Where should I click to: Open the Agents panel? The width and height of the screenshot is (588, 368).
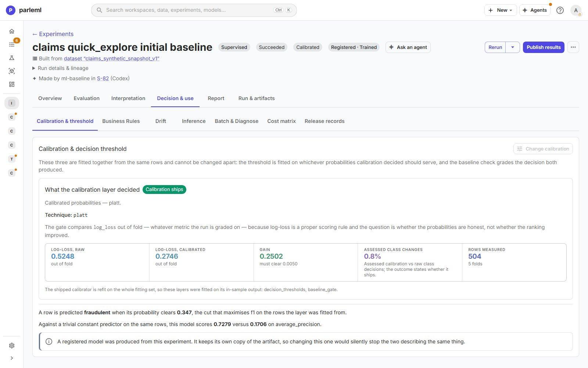coord(535,10)
